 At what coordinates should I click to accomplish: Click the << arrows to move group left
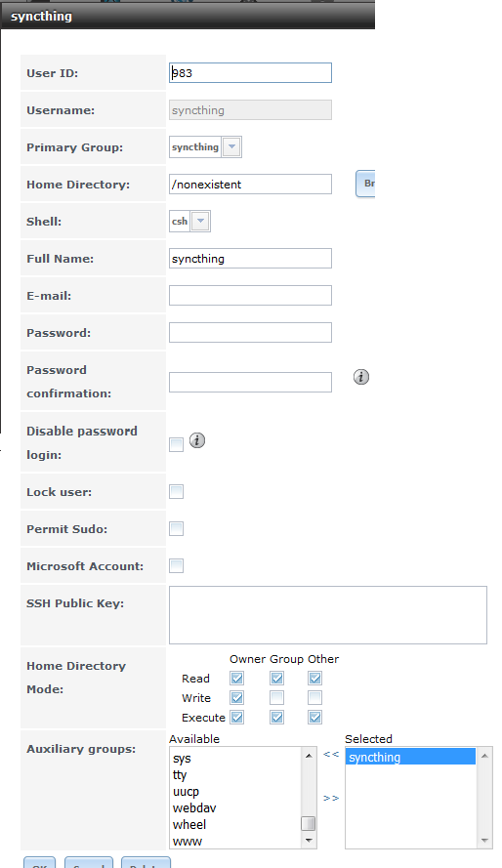(x=331, y=754)
